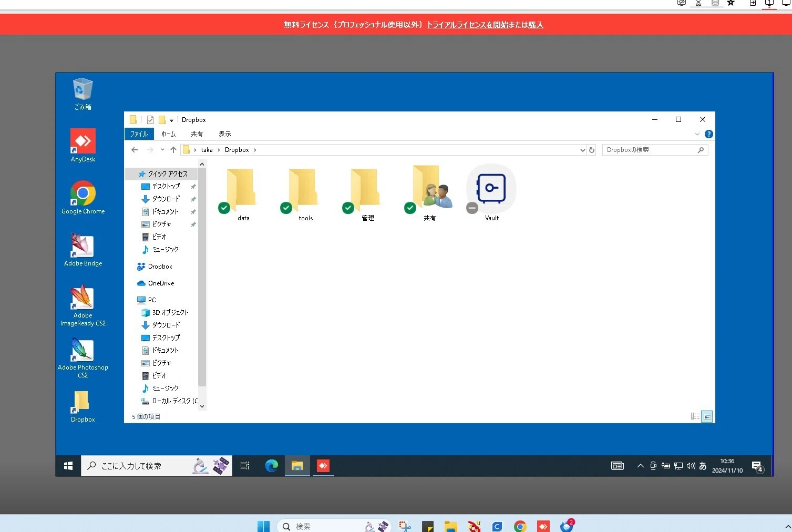Select the Adobe ImageReady CS2 shortcut
This screenshot has width=792, height=532.
(83, 305)
